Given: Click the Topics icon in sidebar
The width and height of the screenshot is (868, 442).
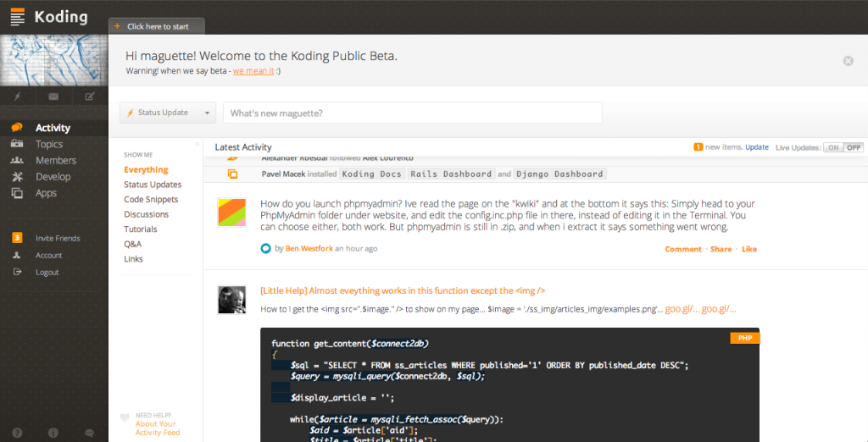Looking at the screenshot, I should (x=17, y=144).
